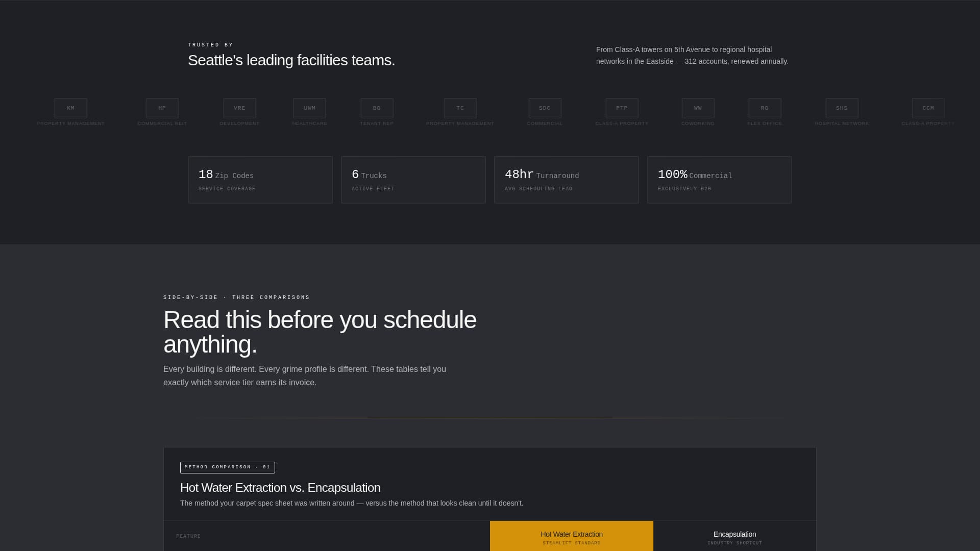Click the FEATURE column header

click(x=188, y=536)
